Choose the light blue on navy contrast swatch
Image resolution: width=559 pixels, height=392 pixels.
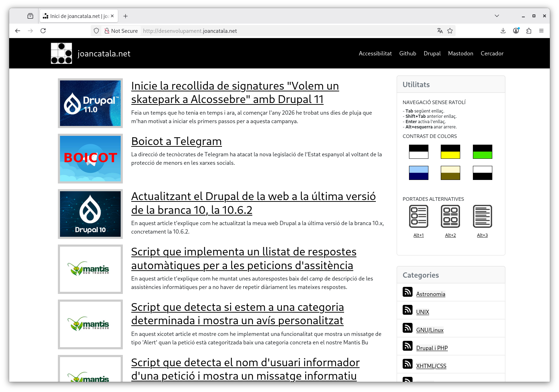(419, 173)
